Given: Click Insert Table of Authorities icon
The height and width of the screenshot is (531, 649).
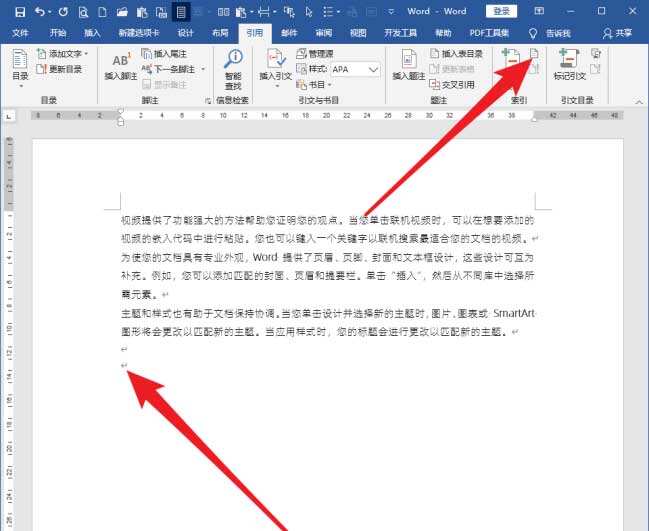Looking at the screenshot, I should [596, 53].
